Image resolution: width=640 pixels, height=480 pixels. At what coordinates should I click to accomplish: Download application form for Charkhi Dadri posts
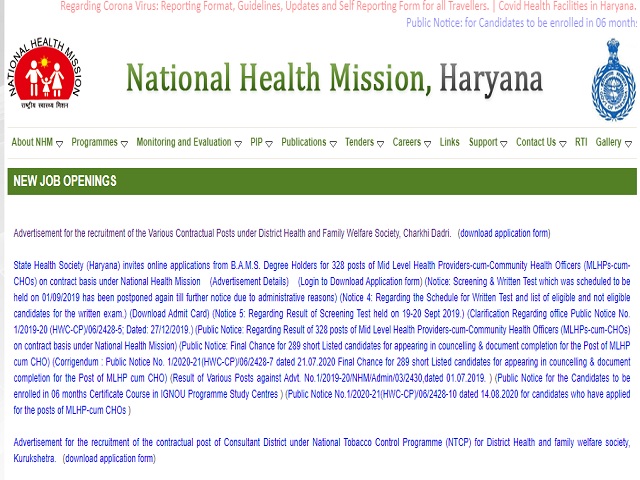click(504, 233)
